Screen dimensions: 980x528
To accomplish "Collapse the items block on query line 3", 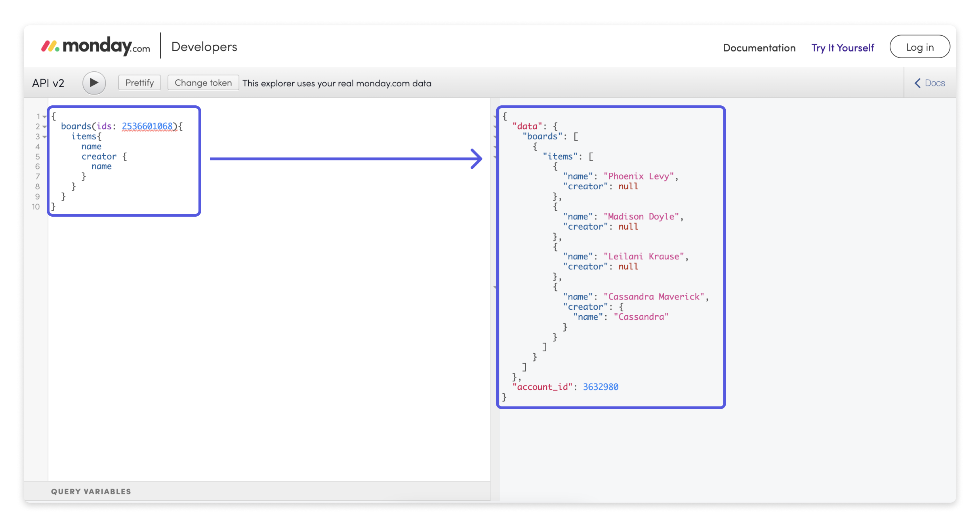I will [44, 137].
